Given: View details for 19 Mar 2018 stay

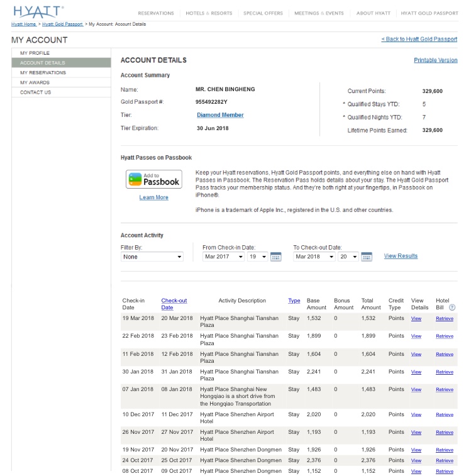Looking at the screenshot, I should click(x=416, y=318).
